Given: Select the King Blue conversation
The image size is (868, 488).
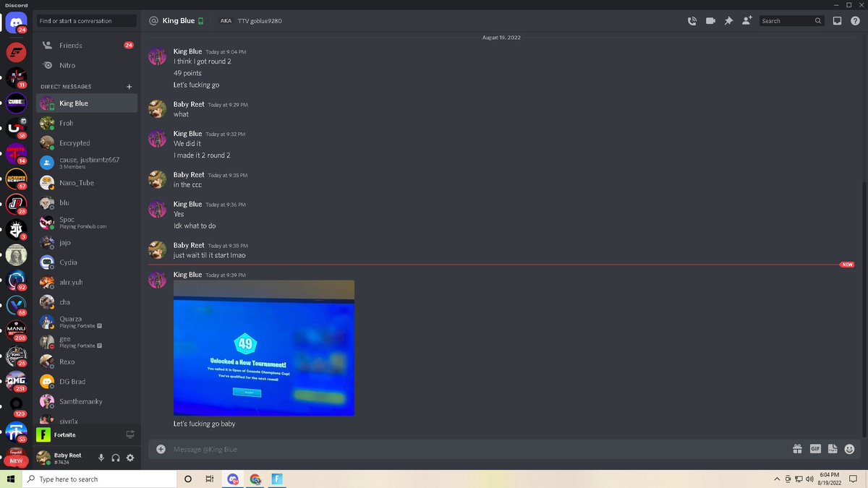Looking at the screenshot, I should click(87, 103).
